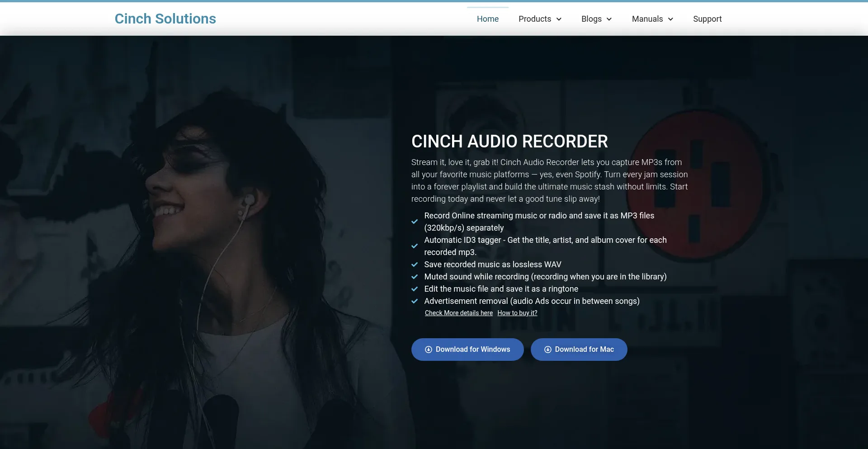The width and height of the screenshot is (868, 449).
Task: Click the 'Stream it, love it, grab it!' paragraph
Action: [549, 180]
